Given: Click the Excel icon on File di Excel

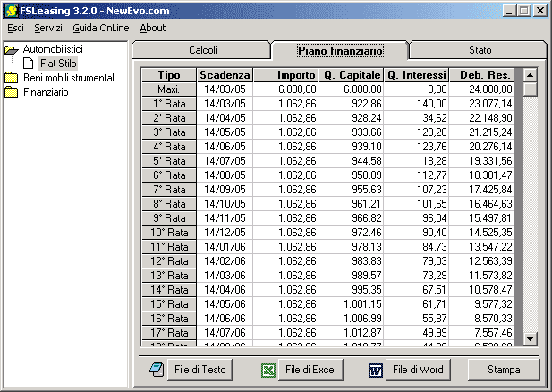Looking at the screenshot, I should (x=268, y=369).
